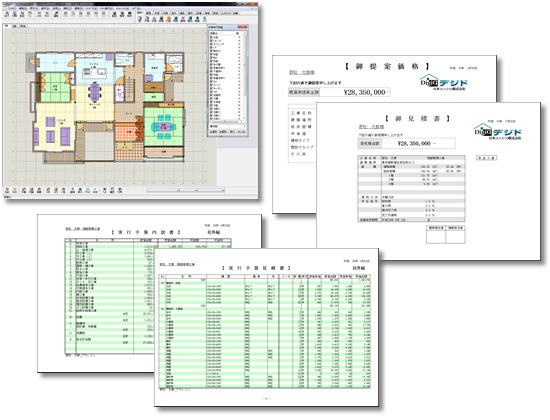
Task: Open the dropdown below the room list
Action: pyautogui.click(x=227, y=126)
